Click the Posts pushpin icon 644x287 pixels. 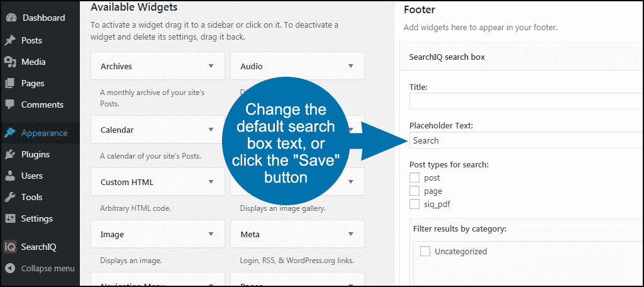pyautogui.click(x=10, y=40)
